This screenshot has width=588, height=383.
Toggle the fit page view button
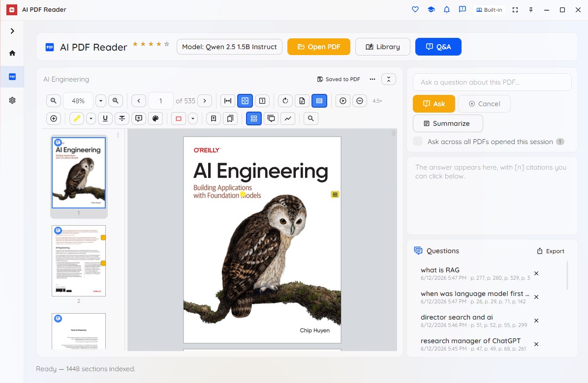[245, 101]
